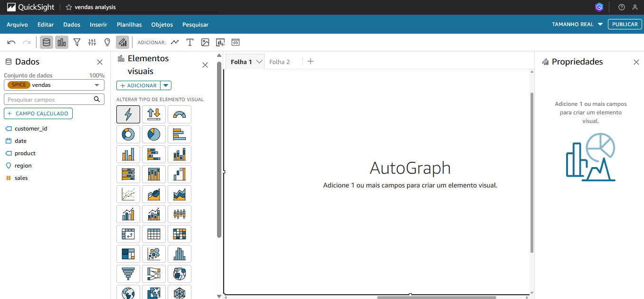Select horizontal stacked 100% bar chart
Viewport: 644px width, 299px height.
click(128, 174)
